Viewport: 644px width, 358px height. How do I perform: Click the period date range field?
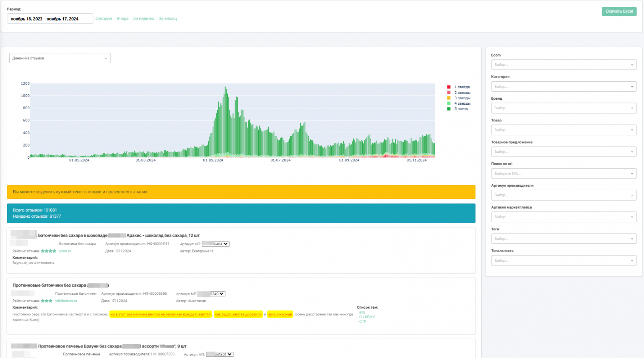click(x=50, y=19)
